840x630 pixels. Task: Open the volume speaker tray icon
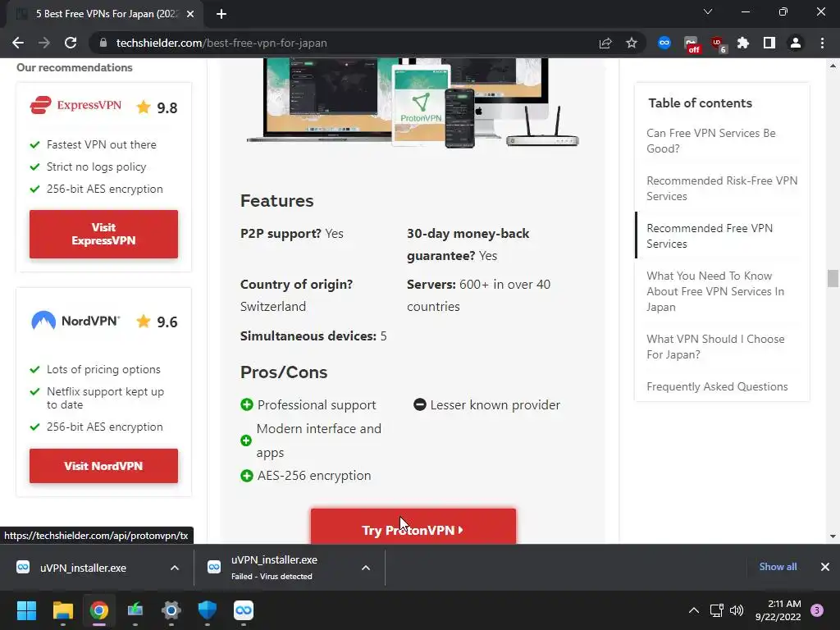pyautogui.click(x=737, y=610)
